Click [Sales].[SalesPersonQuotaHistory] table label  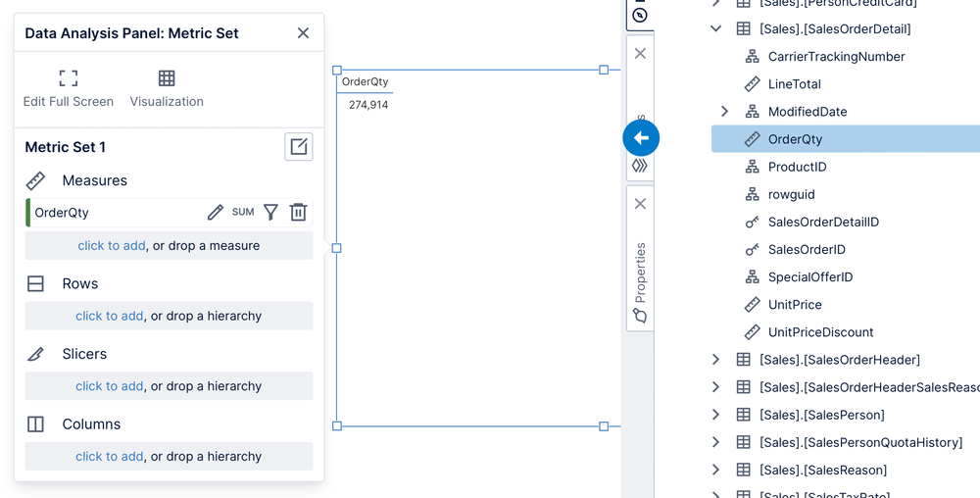(x=860, y=442)
